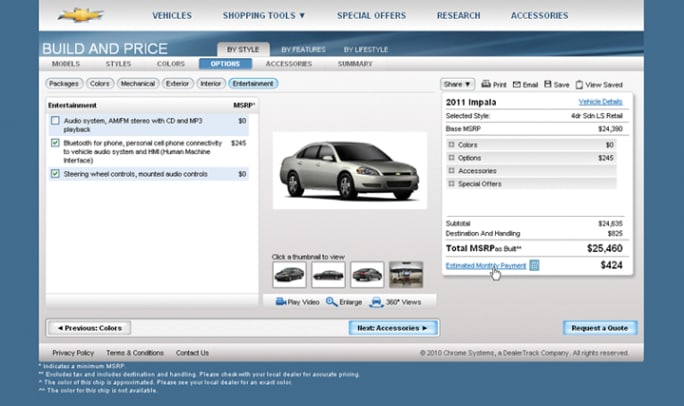684x406 pixels.
Task: Click Next: Accessories button
Action: tap(393, 327)
